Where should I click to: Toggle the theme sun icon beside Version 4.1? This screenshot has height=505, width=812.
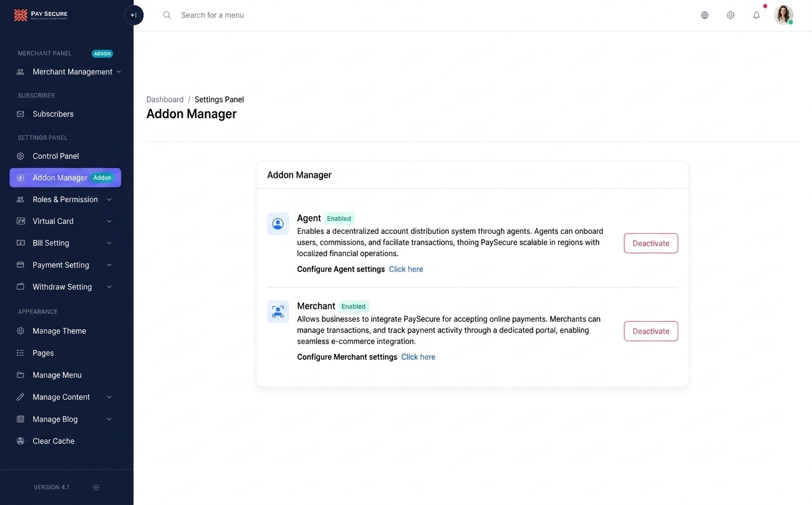point(96,488)
